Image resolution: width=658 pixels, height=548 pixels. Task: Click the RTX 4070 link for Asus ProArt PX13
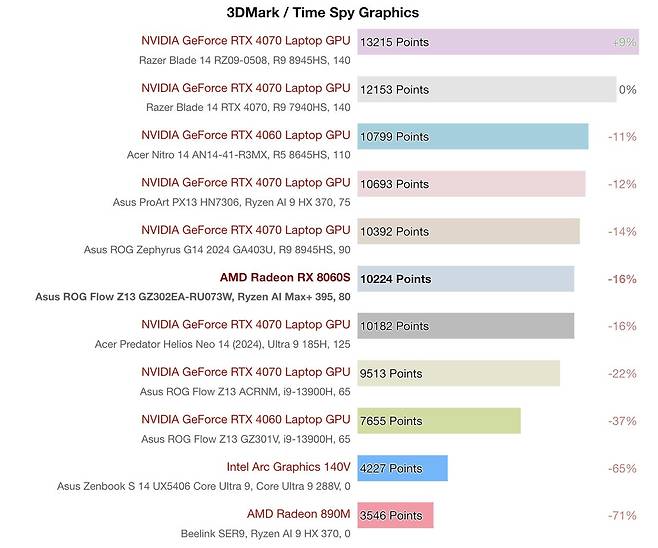[246, 183]
